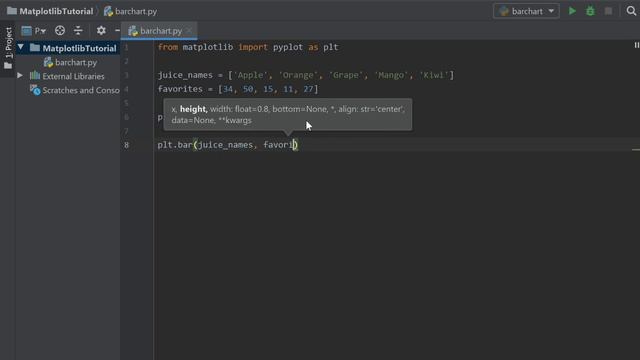Click the Scroll from Source target icon
Screen dimensions: 640x360
[60, 31]
